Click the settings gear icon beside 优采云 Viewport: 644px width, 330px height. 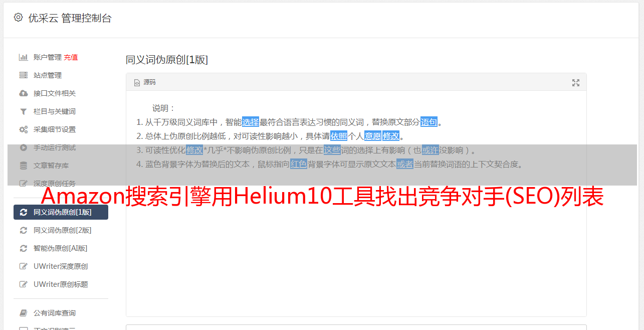coord(18,18)
